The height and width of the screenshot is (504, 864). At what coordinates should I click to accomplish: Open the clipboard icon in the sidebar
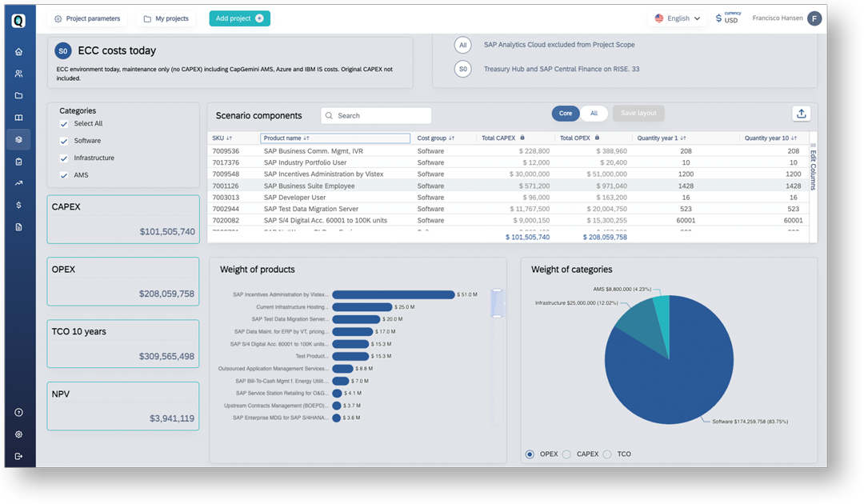[x=18, y=162]
